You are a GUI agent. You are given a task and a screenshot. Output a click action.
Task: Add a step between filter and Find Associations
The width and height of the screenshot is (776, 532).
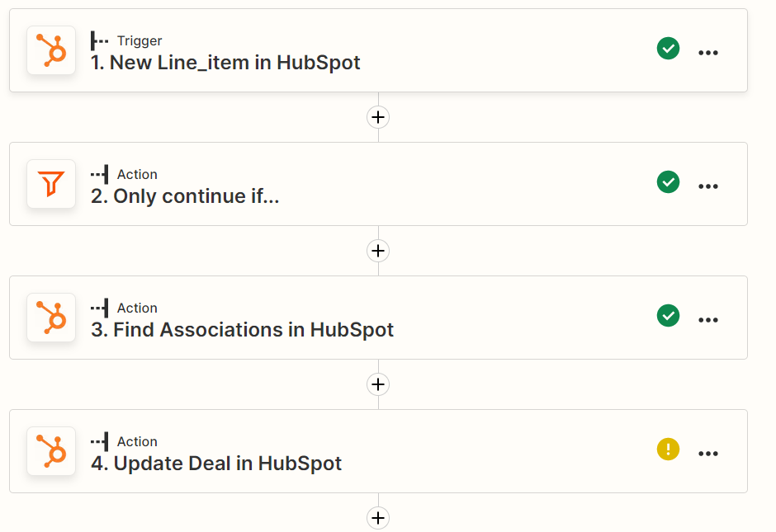[377, 251]
